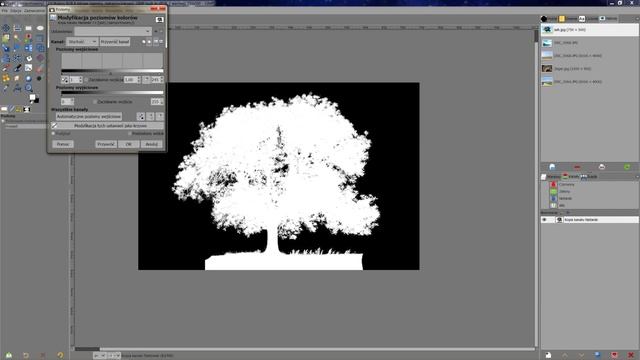This screenshot has height=360, width=640.
Task: Pick white point for all channels eyedropper
Action: (x=160, y=117)
